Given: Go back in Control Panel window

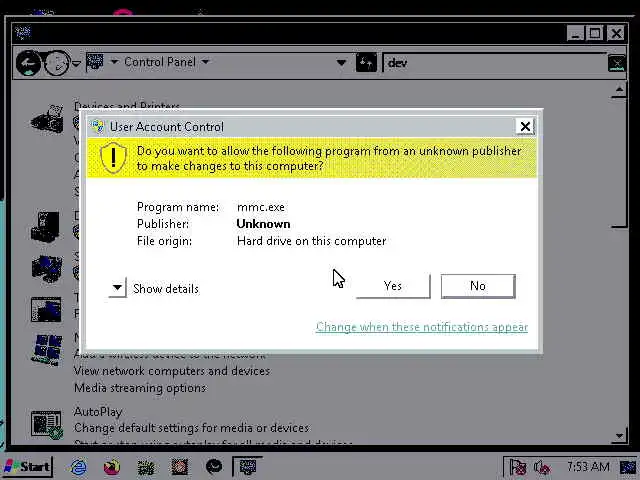Looking at the screenshot, I should coord(28,63).
